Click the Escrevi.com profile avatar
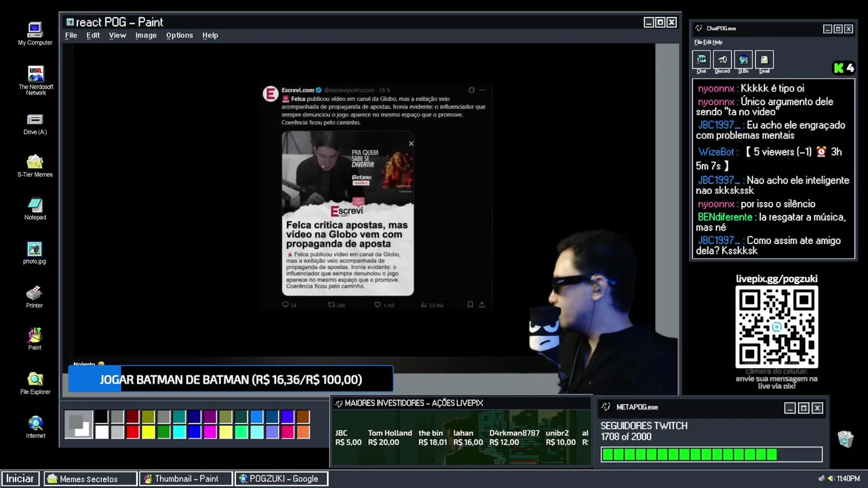This screenshot has height=488, width=868. coord(271,94)
